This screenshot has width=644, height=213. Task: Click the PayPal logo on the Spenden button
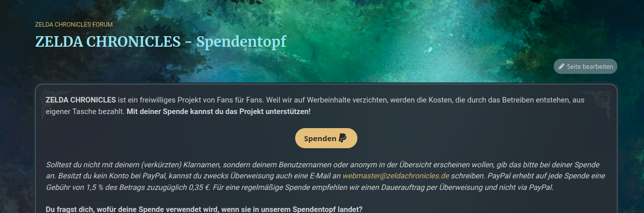[342, 138]
